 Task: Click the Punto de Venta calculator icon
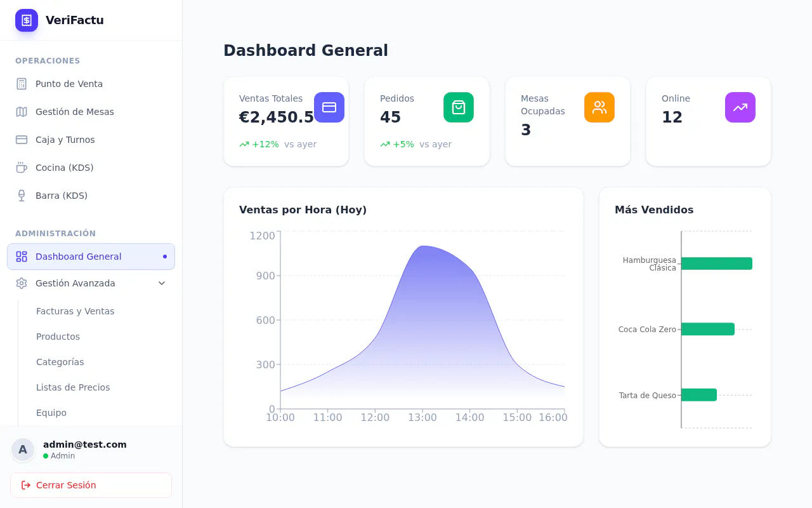point(22,84)
